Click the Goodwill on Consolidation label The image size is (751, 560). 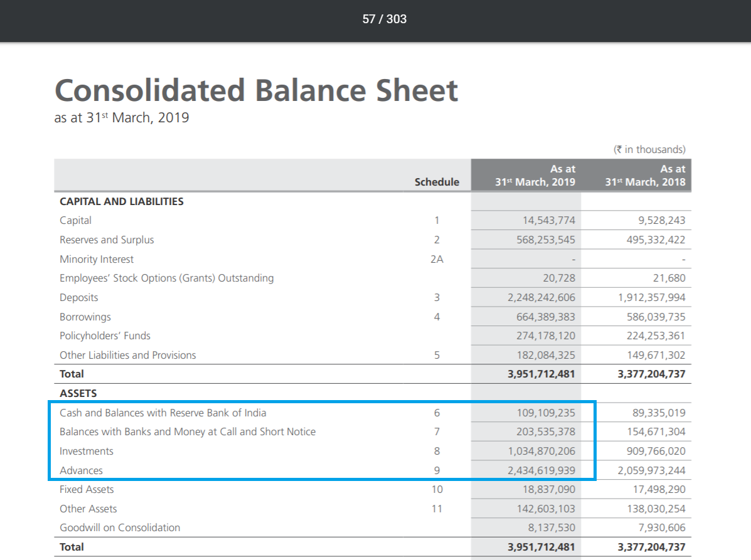click(119, 527)
